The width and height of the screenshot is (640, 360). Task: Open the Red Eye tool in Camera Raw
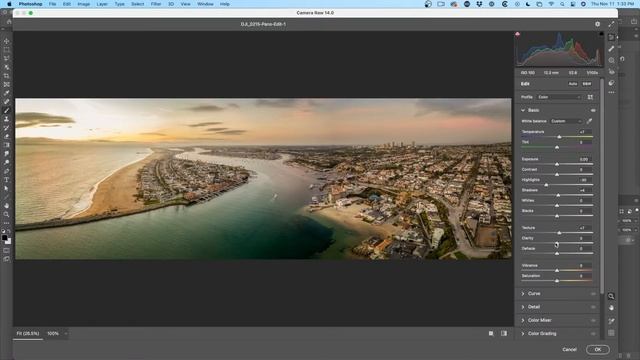(x=611, y=71)
